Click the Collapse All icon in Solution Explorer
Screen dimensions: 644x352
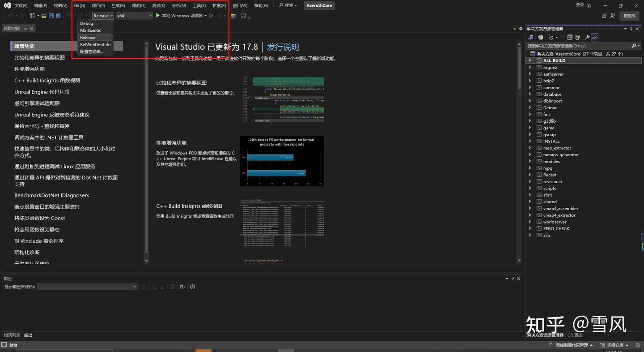pyautogui.click(x=570, y=38)
